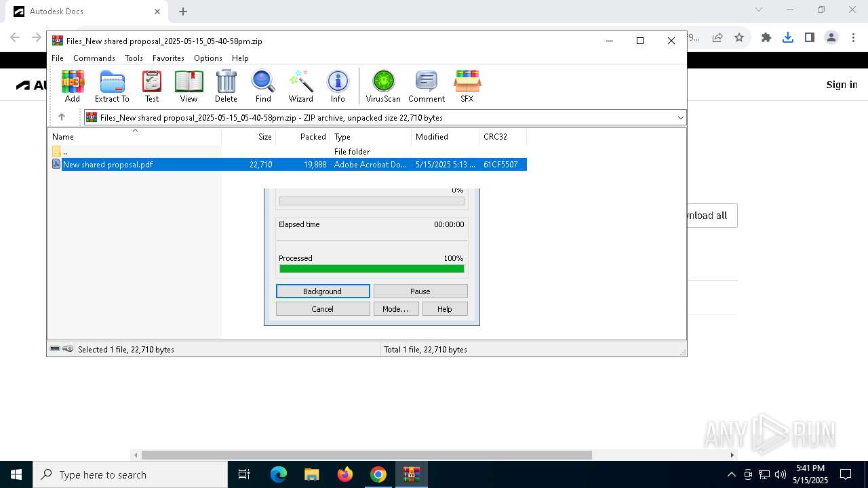Click the View toolbar icon
This screenshot has height=488, width=868.
[x=189, y=86]
